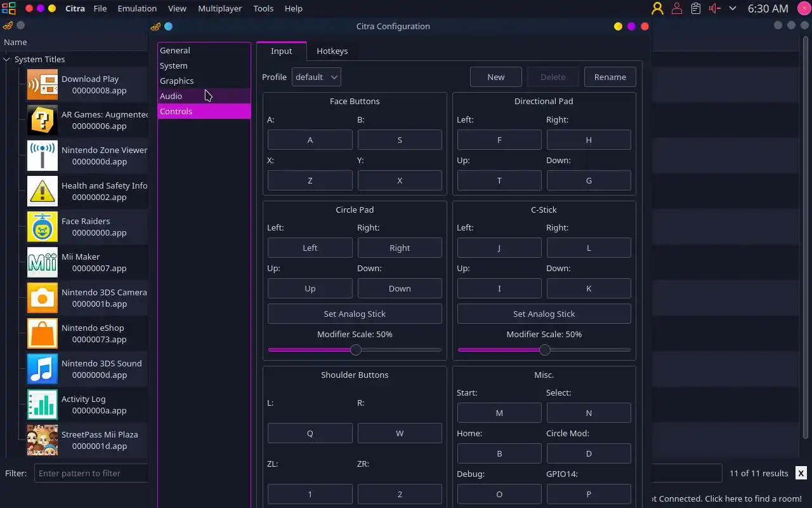The width and height of the screenshot is (812, 508).
Task: Open the Help menu
Action: [x=293, y=8]
